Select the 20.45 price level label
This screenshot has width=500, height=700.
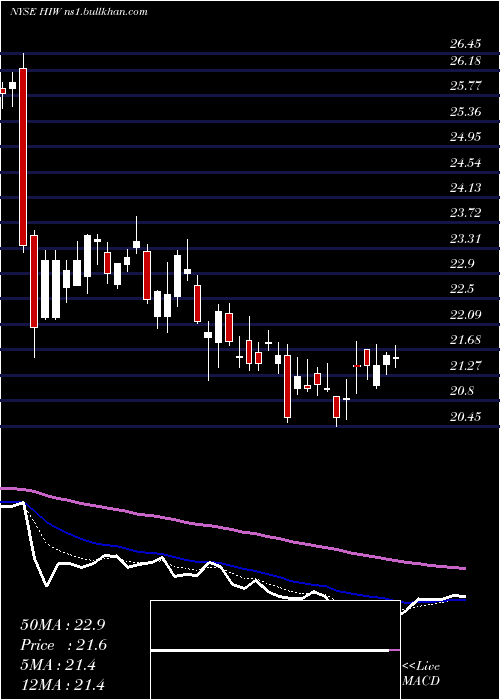click(x=466, y=417)
